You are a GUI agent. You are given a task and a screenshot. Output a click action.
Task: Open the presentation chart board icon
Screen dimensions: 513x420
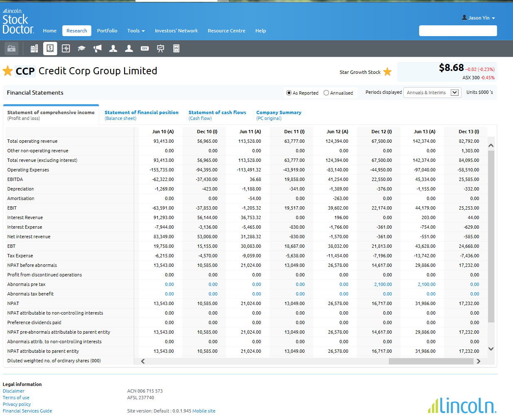pyautogui.click(x=160, y=49)
